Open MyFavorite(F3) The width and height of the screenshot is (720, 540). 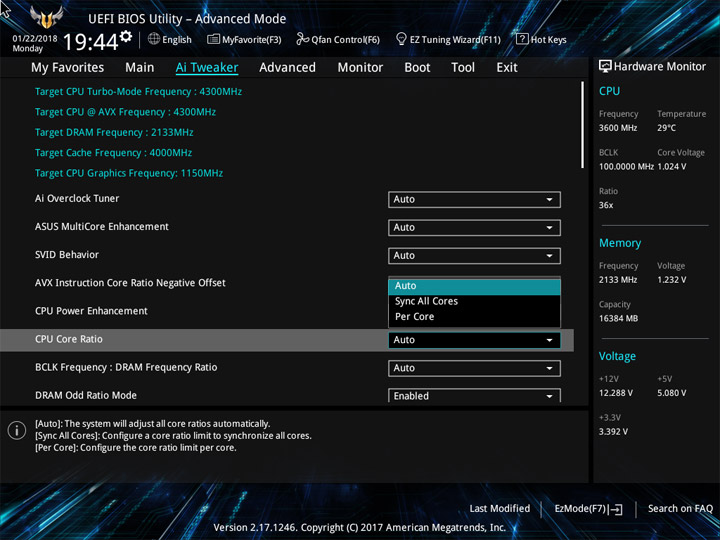(x=244, y=39)
